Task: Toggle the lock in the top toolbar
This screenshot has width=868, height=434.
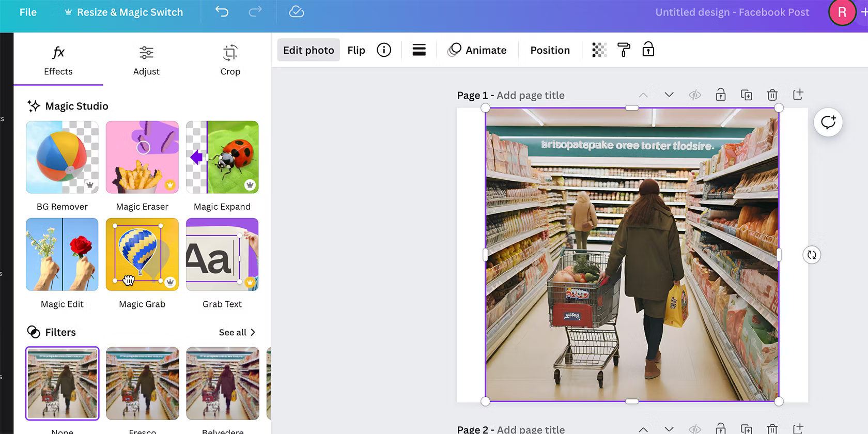Action: click(x=648, y=50)
